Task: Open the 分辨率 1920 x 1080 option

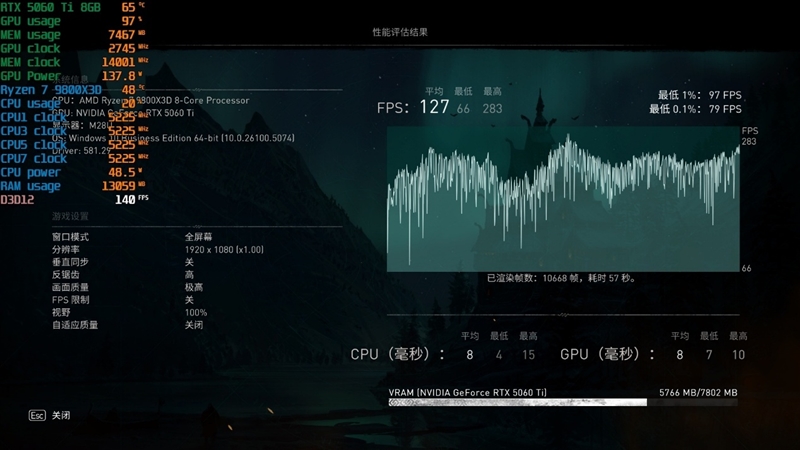Action: [x=224, y=249]
